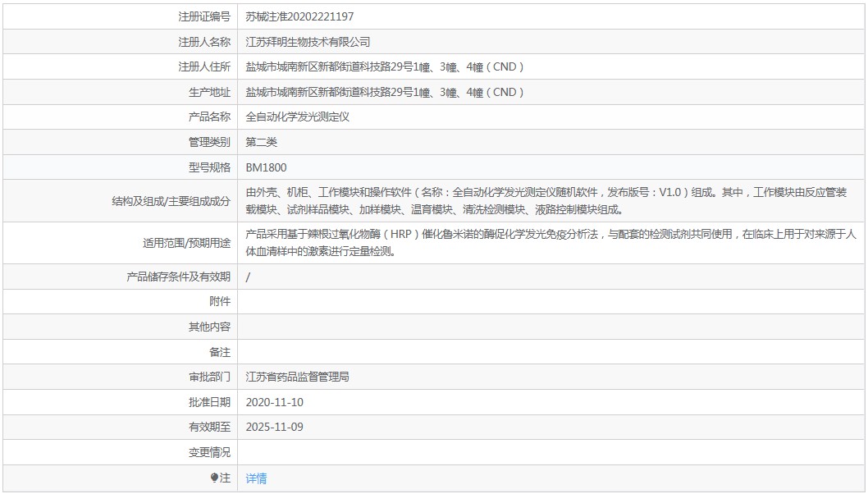
Task: Click the 审批部门 row label
Action: pyautogui.click(x=209, y=377)
